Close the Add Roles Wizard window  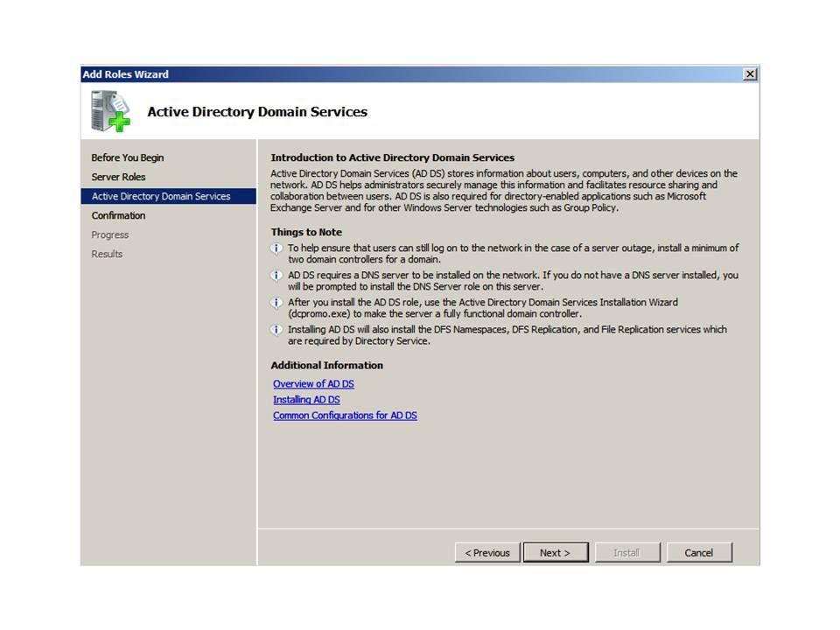[x=750, y=73]
